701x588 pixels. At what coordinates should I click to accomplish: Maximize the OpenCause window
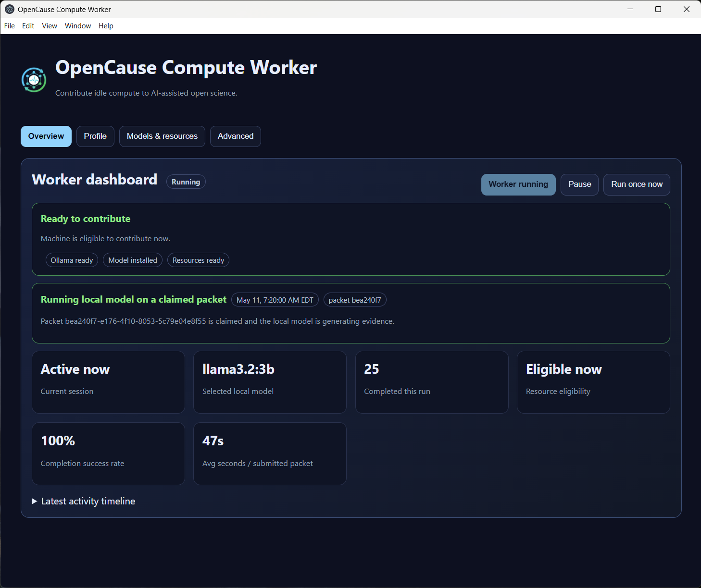[658, 9]
